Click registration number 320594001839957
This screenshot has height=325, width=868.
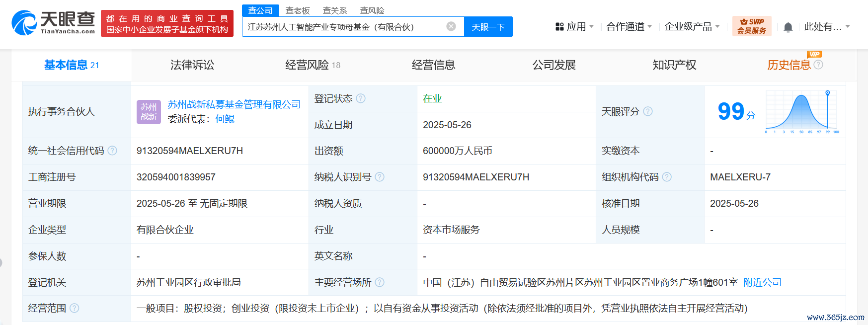click(176, 177)
